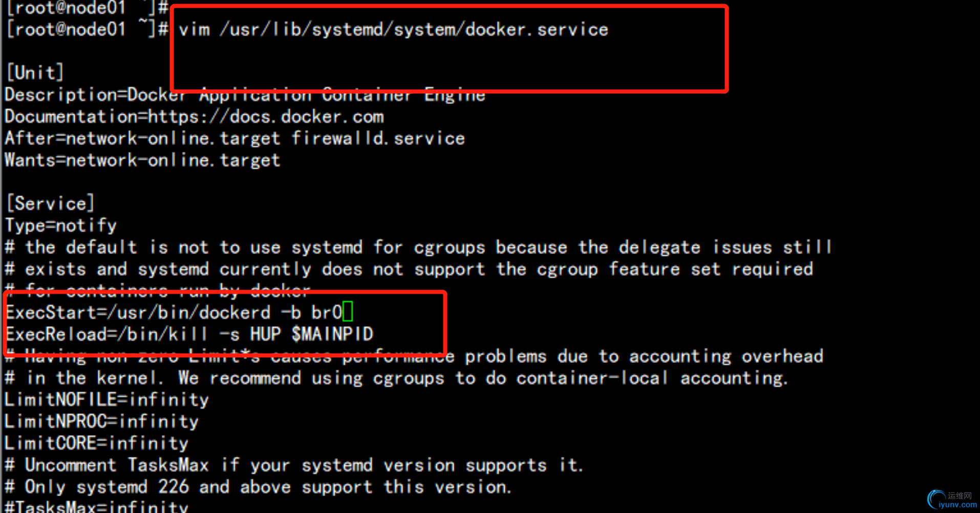The height and width of the screenshot is (513, 980).
Task: Click the LimitCORE=infinity line
Action: (96, 443)
